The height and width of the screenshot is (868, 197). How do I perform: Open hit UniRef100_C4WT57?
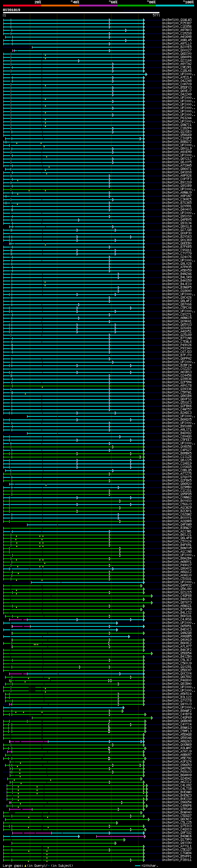[177, 409]
